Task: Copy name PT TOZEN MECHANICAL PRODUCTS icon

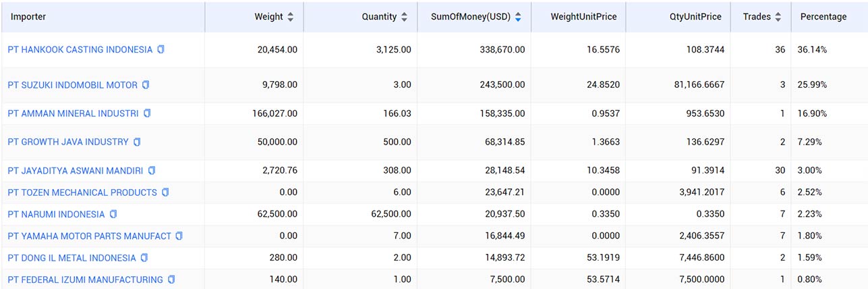Action: click(x=165, y=192)
